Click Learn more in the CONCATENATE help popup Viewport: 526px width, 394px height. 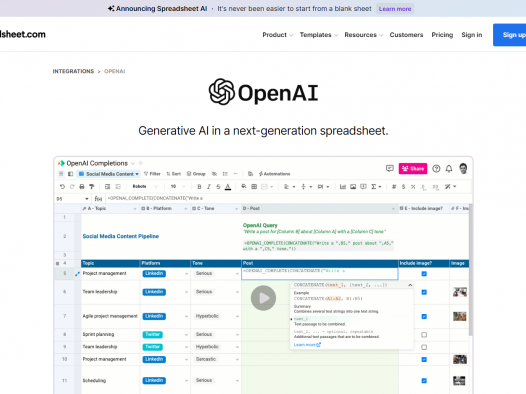(x=307, y=345)
